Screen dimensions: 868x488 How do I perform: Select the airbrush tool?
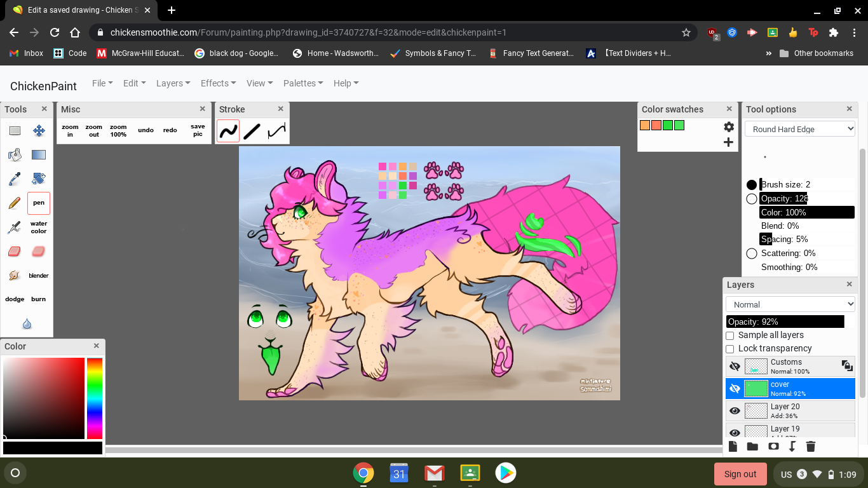pos(15,227)
